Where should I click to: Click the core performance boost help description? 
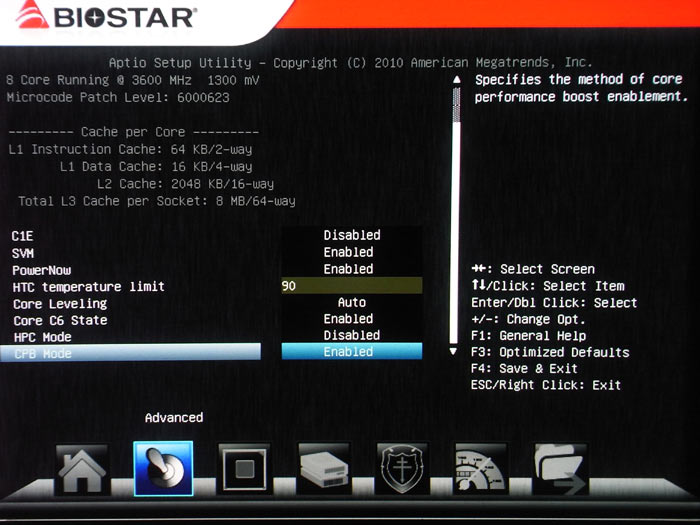pyautogui.click(x=580, y=88)
